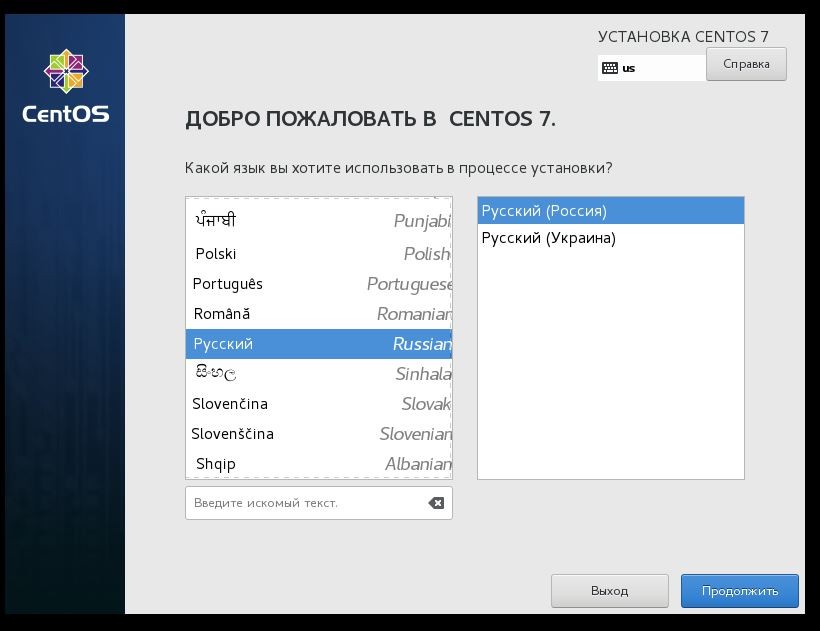Choose Slovenščina language row
Screen dimensions: 820x631
click(319, 434)
